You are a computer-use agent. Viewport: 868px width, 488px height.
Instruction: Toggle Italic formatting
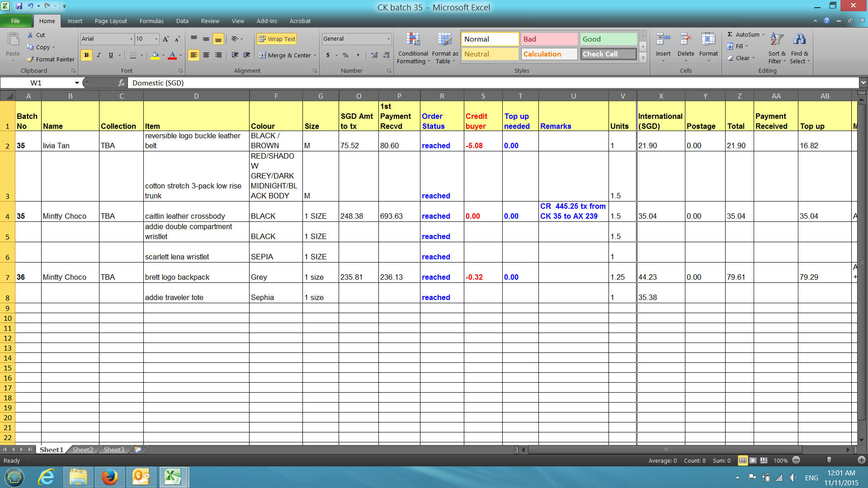coord(99,55)
